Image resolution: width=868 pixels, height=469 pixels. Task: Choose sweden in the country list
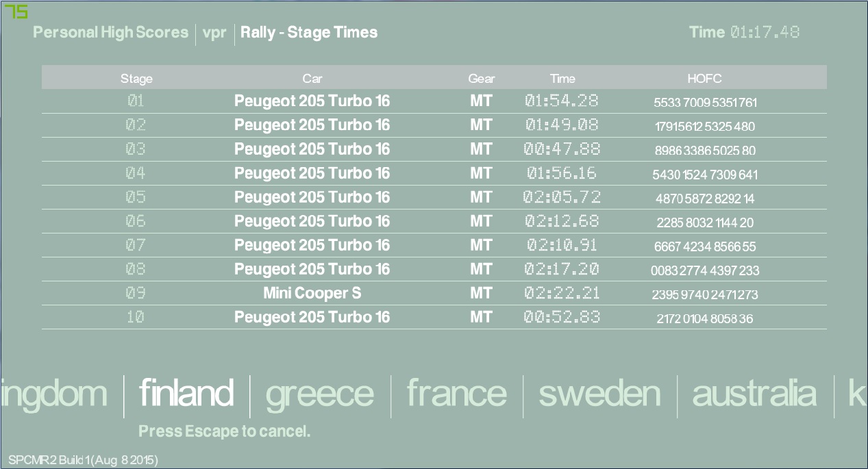pyautogui.click(x=599, y=394)
